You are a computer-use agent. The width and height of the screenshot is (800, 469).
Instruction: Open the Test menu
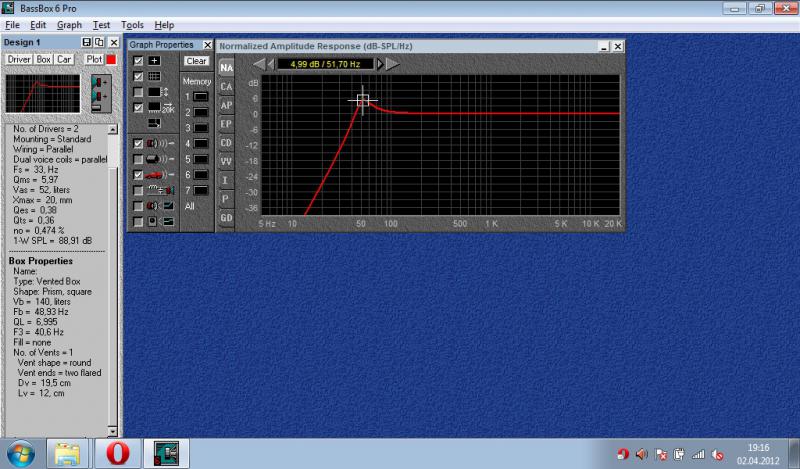click(101, 25)
